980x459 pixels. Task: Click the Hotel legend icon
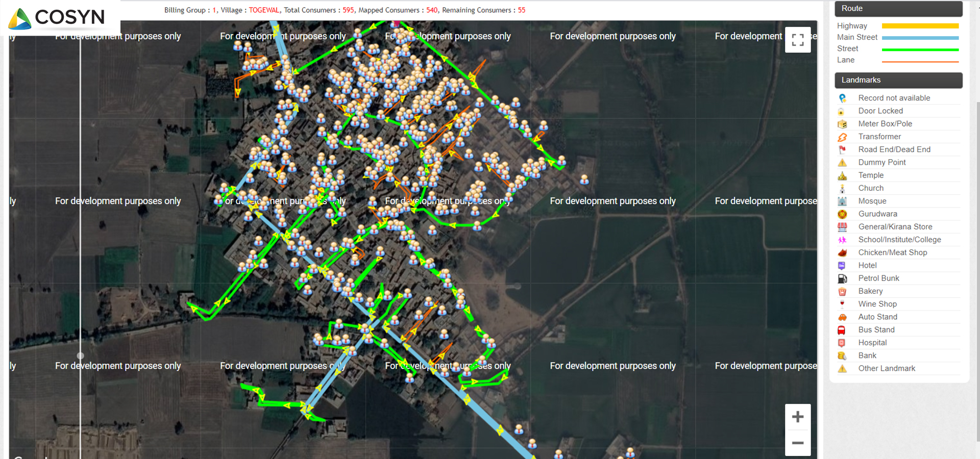coord(842,266)
